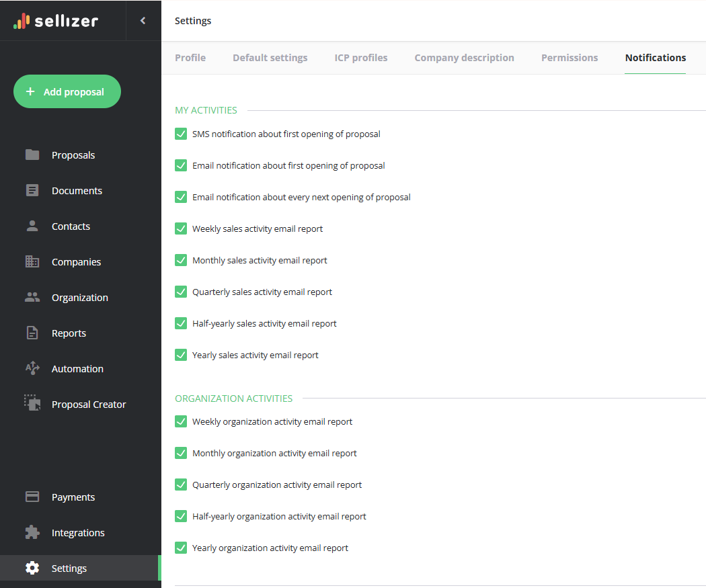This screenshot has width=706, height=588.
Task: Click the ORGANIZATION ACTIVITIES section heading
Action: 234,398
